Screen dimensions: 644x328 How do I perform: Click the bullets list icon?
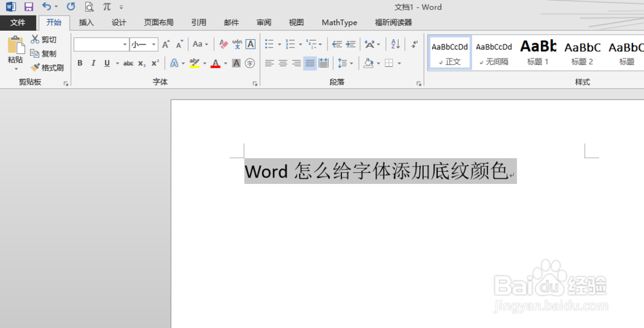point(269,44)
